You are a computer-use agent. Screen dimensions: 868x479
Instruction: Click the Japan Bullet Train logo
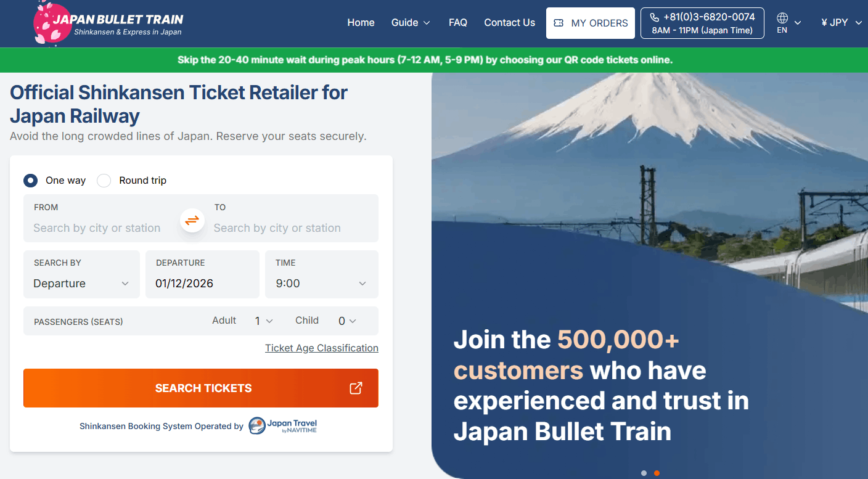(108, 23)
